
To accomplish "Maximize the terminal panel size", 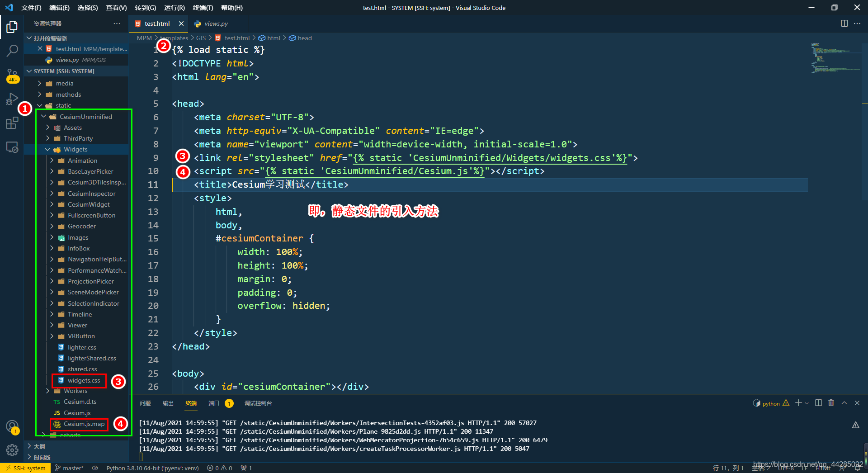I will [x=844, y=403].
